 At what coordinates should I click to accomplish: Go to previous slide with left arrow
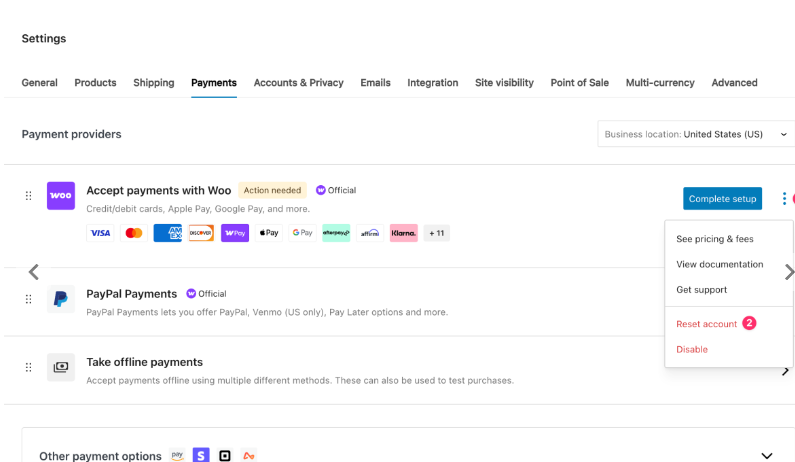point(33,272)
